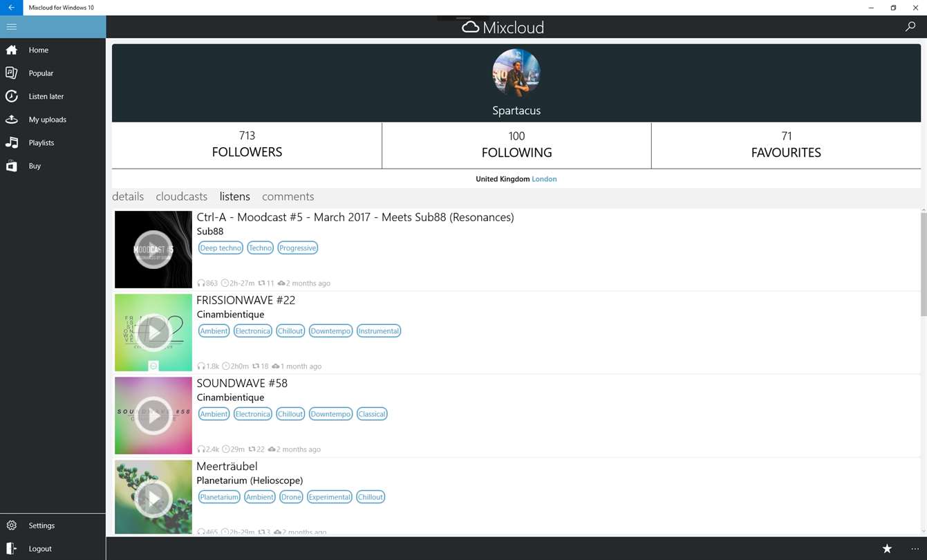View the 713 Followers list
The width and height of the screenshot is (927, 560).
[247, 144]
